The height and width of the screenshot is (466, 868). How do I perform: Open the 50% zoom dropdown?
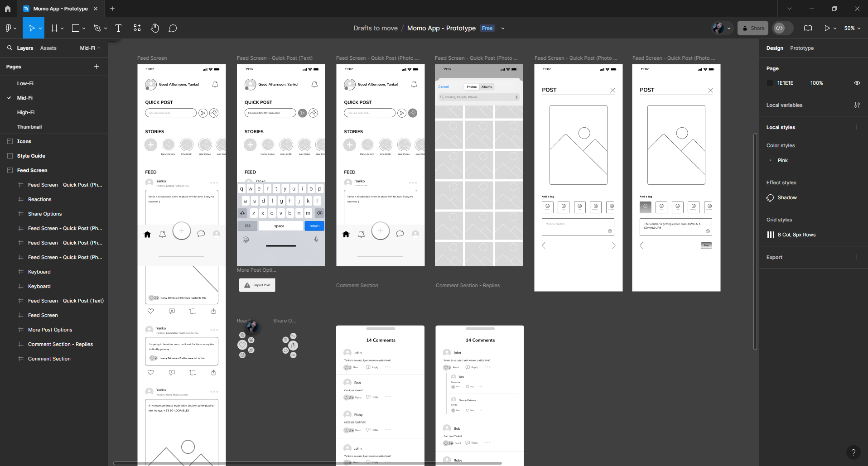[x=852, y=28]
